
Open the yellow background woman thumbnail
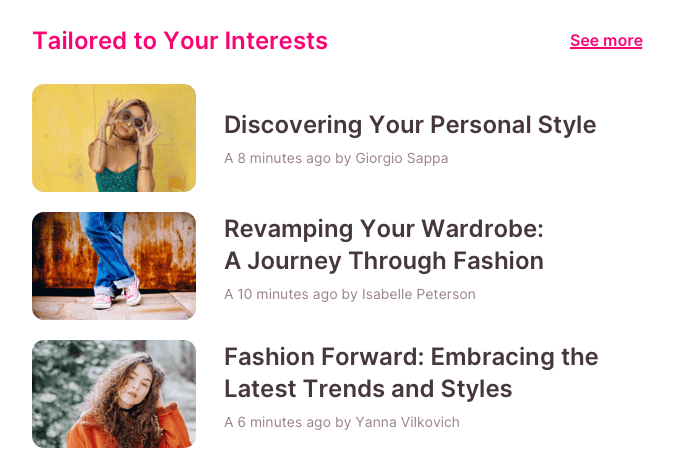114,138
